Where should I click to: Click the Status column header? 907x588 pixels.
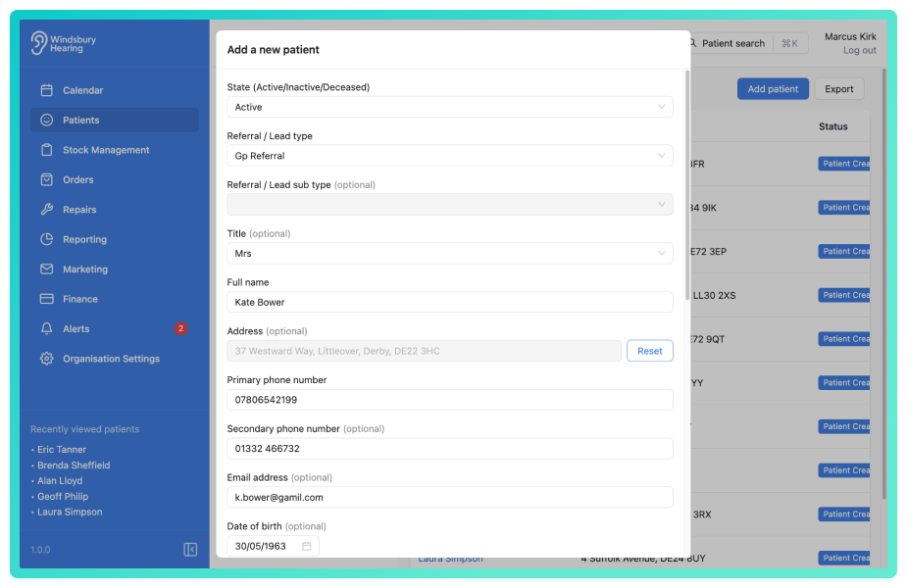832,126
